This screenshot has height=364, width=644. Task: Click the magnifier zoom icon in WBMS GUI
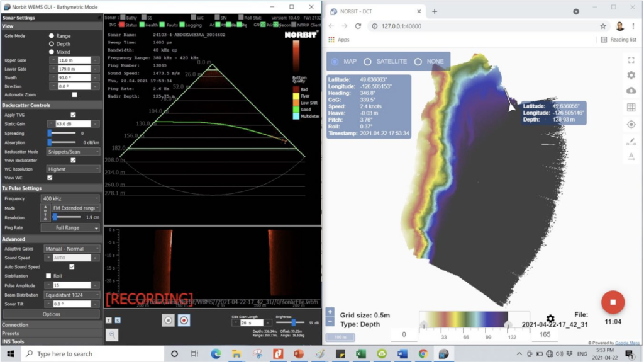click(x=112, y=335)
